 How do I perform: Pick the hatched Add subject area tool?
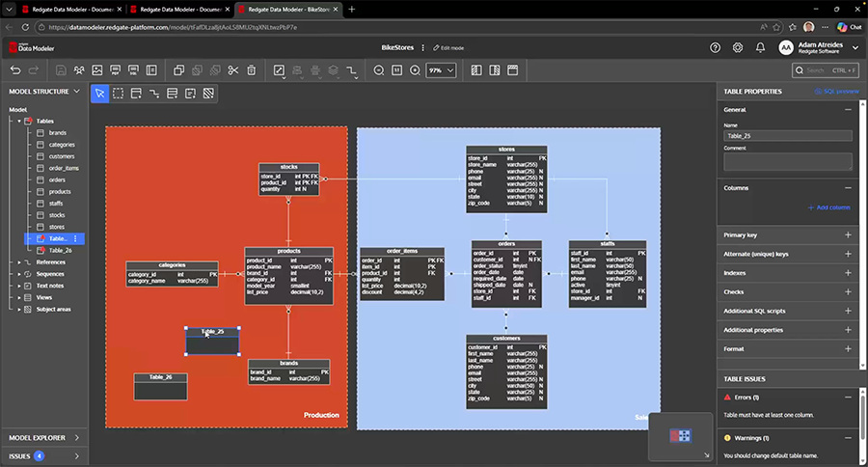(x=207, y=93)
